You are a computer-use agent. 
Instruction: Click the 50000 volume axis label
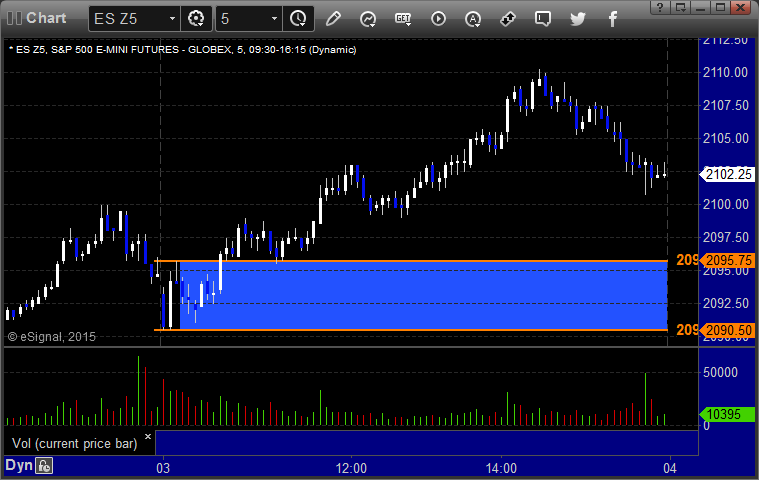click(720, 372)
